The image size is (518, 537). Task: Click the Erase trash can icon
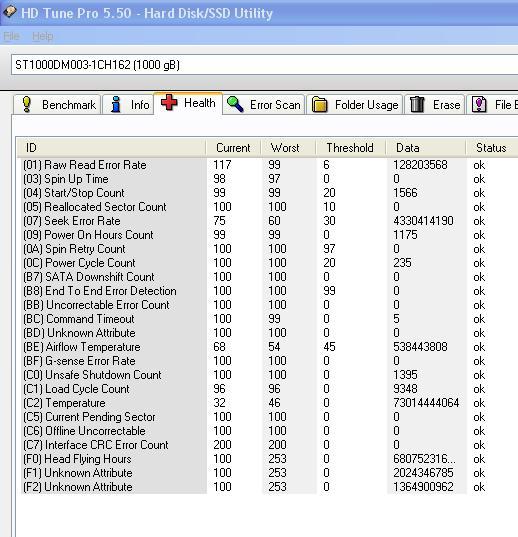click(417, 104)
